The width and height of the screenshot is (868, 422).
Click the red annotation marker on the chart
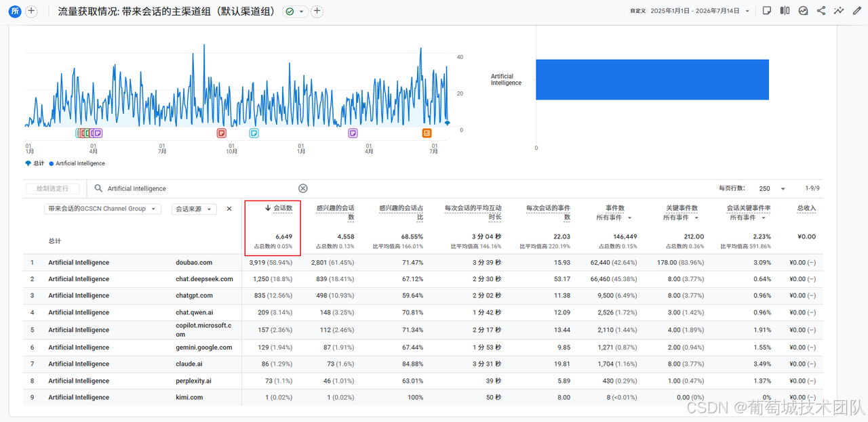pyautogui.click(x=221, y=133)
